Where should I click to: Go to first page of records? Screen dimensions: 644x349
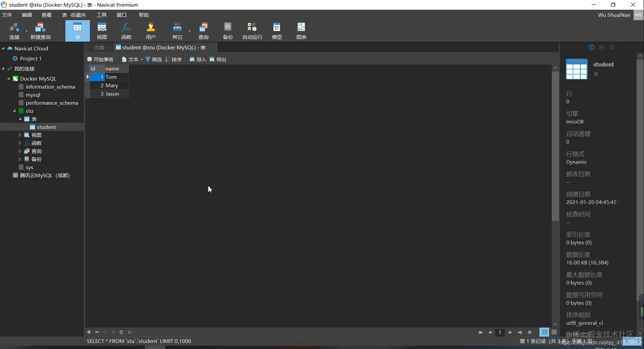481,332
